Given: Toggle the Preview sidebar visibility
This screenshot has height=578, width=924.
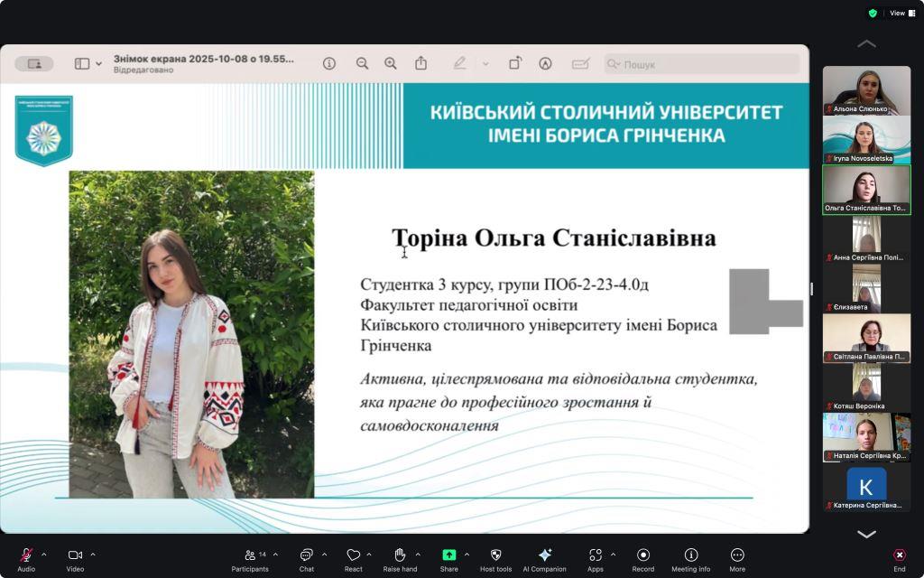Looking at the screenshot, I should (x=81, y=63).
